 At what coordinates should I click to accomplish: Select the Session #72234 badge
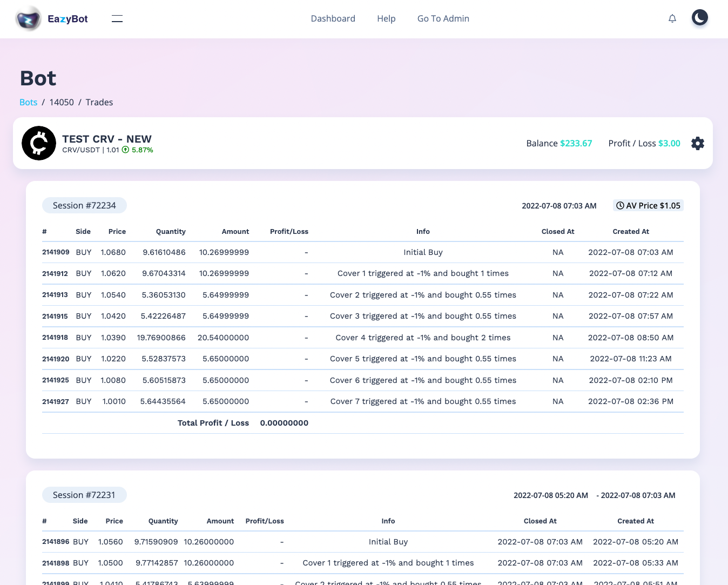point(84,205)
